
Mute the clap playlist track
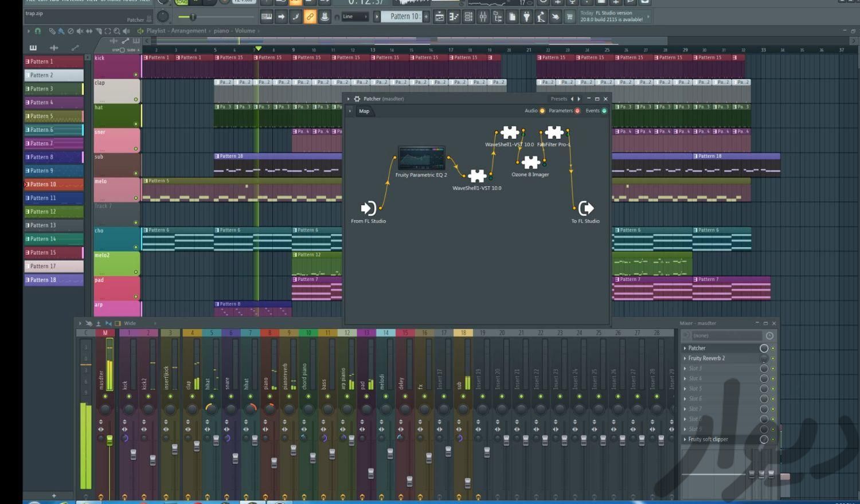point(136,99)
